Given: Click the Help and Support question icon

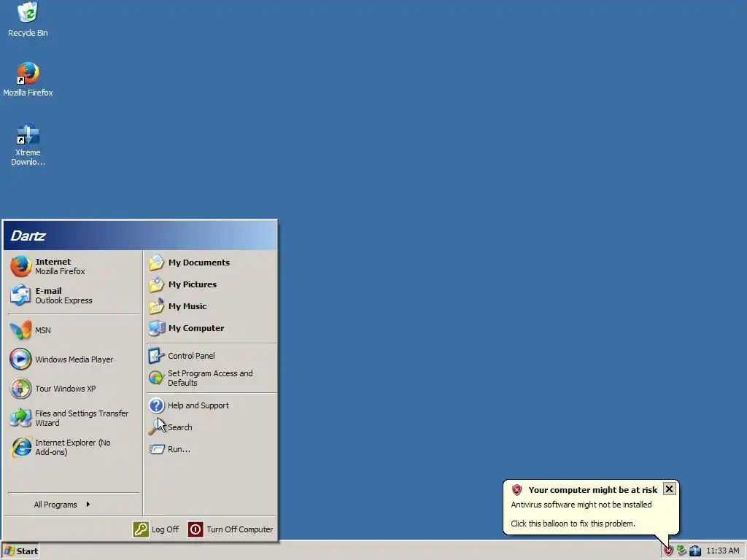Looking at the screenshot, I should (x=156, y=405).
